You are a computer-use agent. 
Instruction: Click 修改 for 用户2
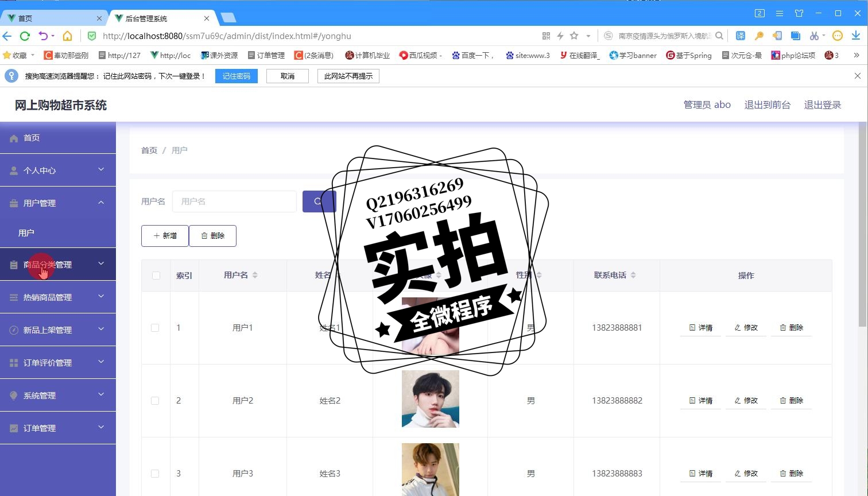[746, 401]
